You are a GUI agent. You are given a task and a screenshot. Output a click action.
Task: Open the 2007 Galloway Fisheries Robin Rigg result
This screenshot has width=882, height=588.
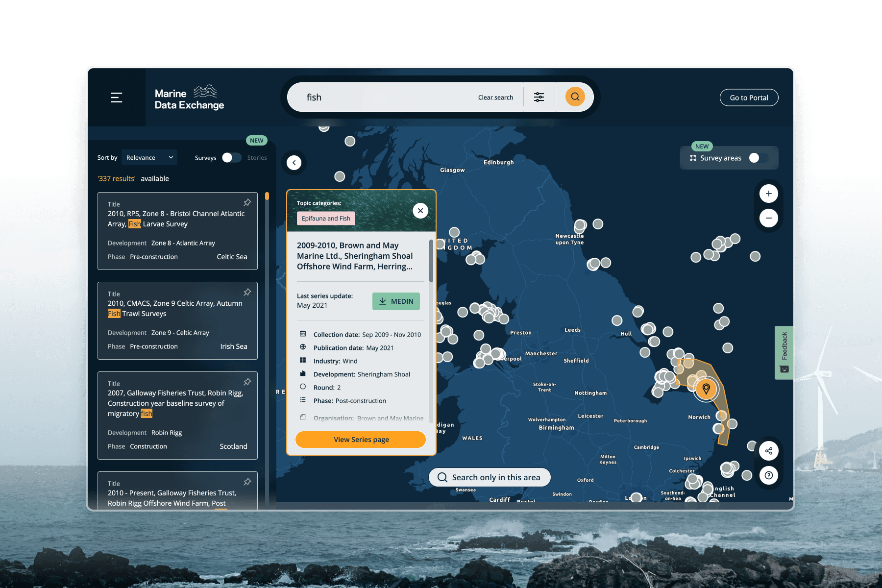tap(177, 416)
